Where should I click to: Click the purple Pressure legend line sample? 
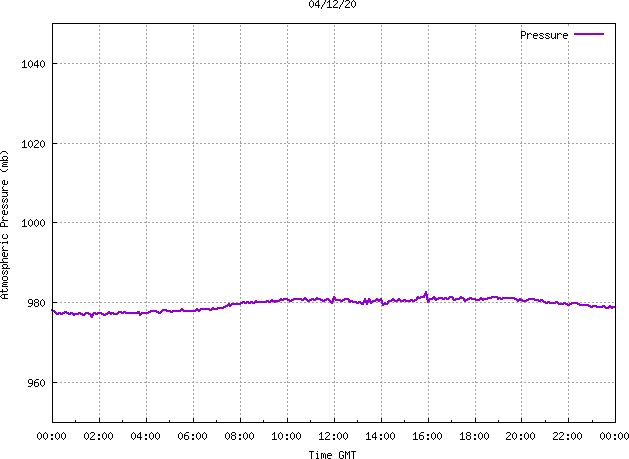tap(589, 34)
